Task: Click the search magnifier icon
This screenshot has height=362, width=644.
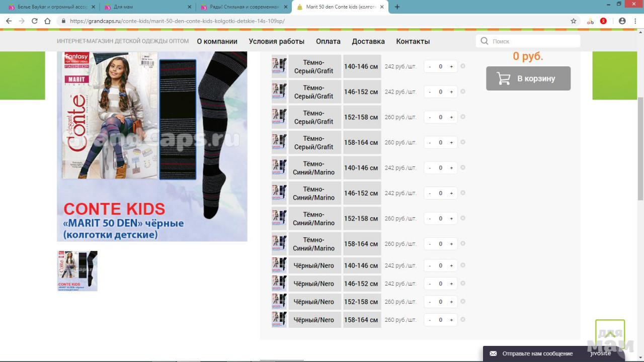Action: (x=485, y=41)
